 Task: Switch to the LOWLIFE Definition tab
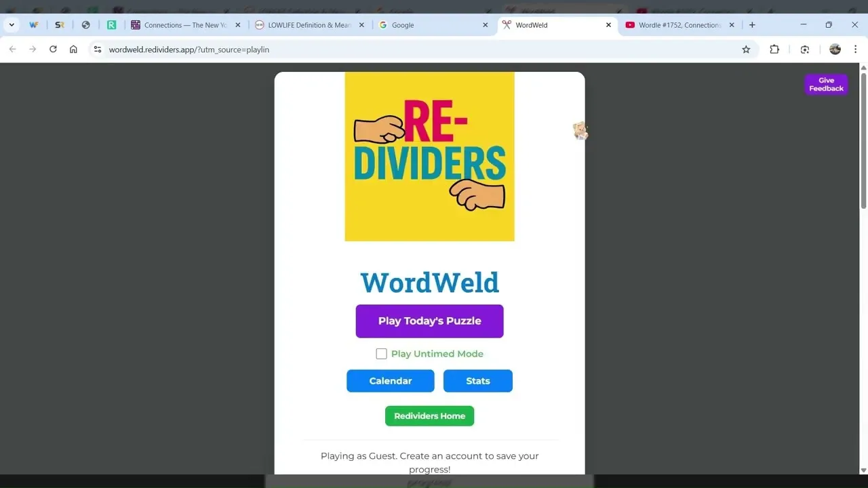(309, 25)
